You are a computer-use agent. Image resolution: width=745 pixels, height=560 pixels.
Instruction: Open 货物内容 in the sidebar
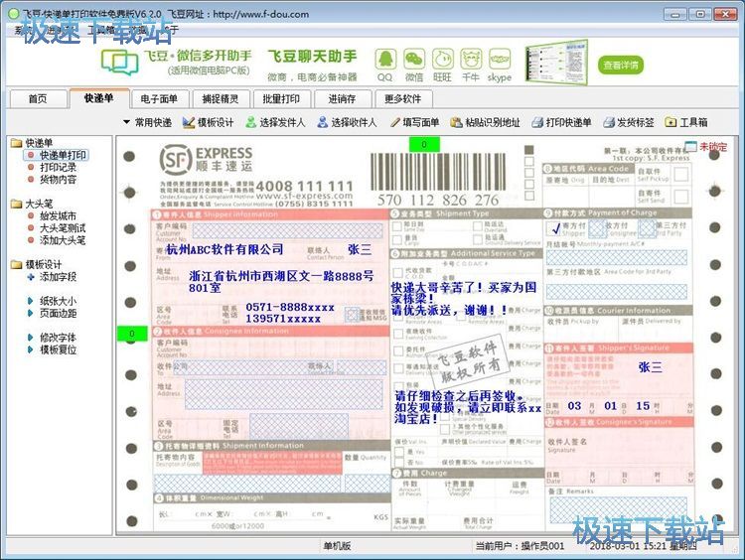click(x=53, y=180)
